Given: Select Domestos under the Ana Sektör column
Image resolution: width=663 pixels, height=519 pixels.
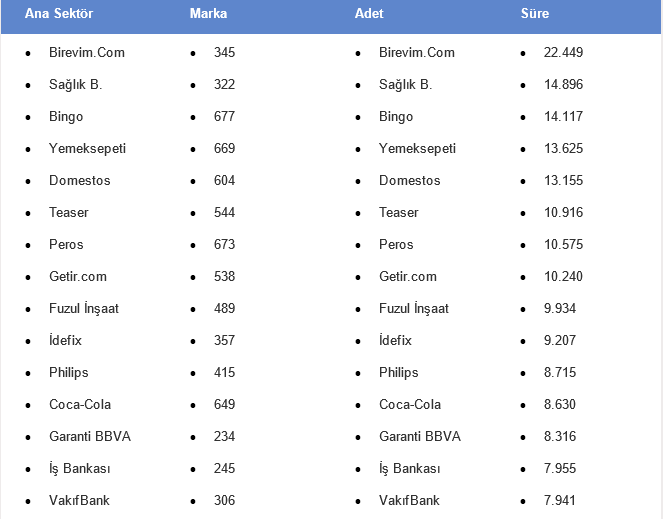Looking at the screenshot, I should [80, 180].
